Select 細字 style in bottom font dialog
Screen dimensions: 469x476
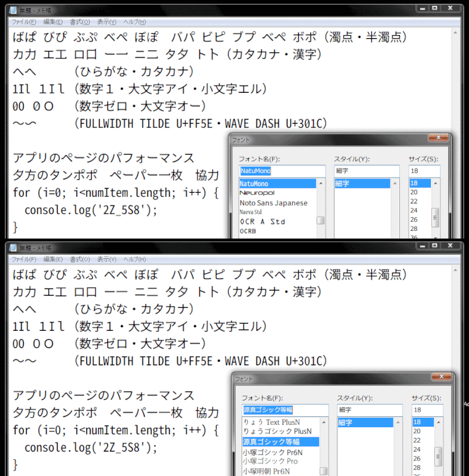point(365,422)
